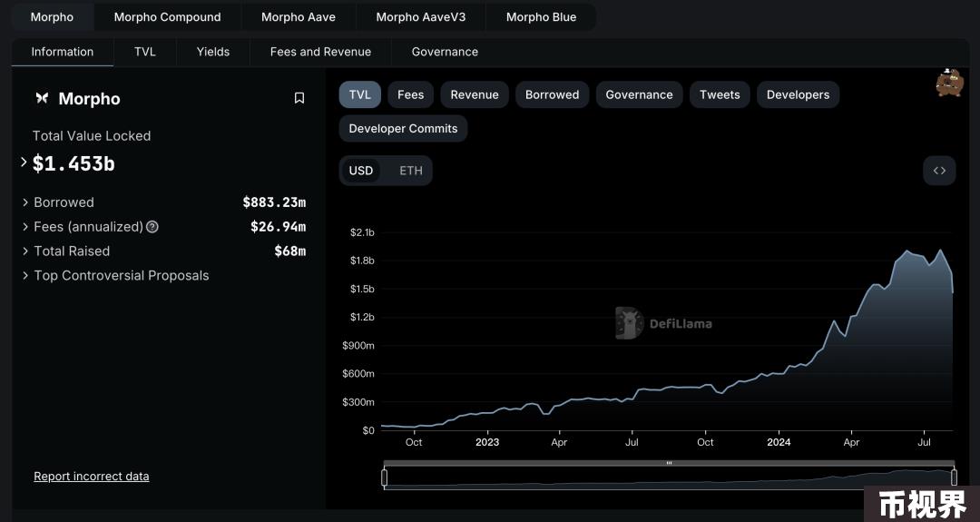Open the TVL section tab
The height and width of the screenshot is (522, 980).
(x=145, y=52)
